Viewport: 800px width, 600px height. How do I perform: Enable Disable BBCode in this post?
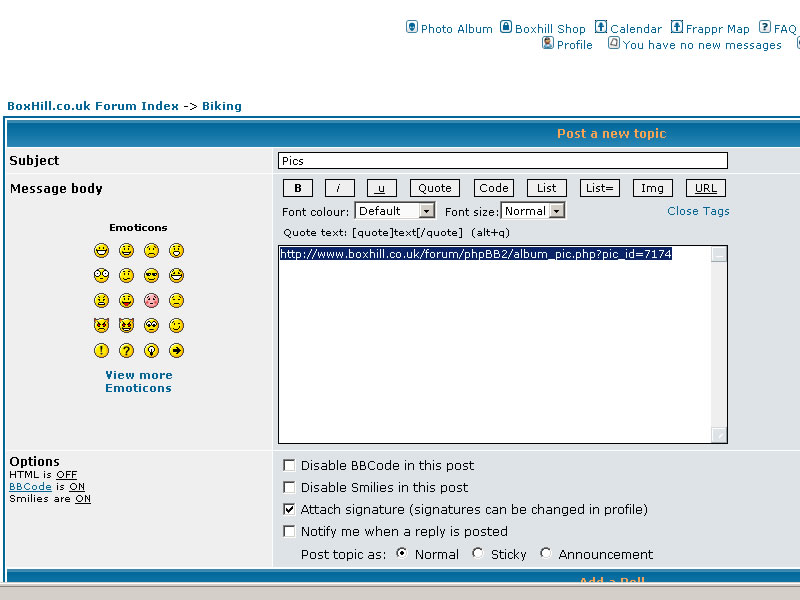click(289, 466)
